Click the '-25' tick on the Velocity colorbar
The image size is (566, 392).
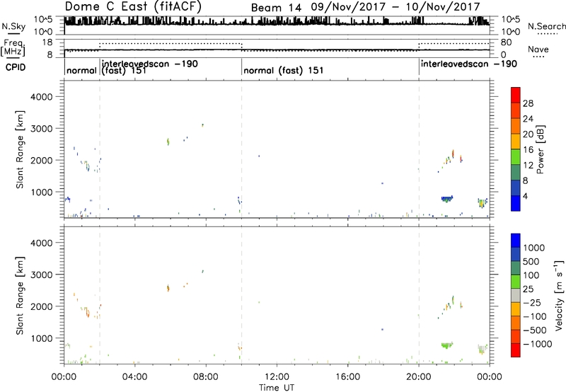(x=532, y=303)
